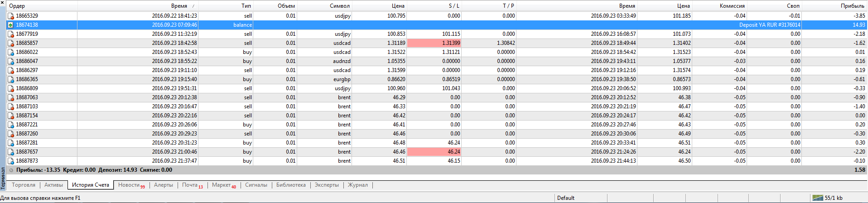
Task: Click the summary row icon before Прибыль: -13.35
Action: click(11, 170)
